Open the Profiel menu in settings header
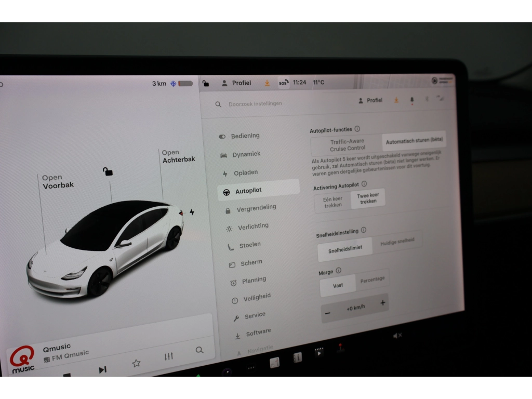This screenshot has width=532, height=399. click(370, 100)
